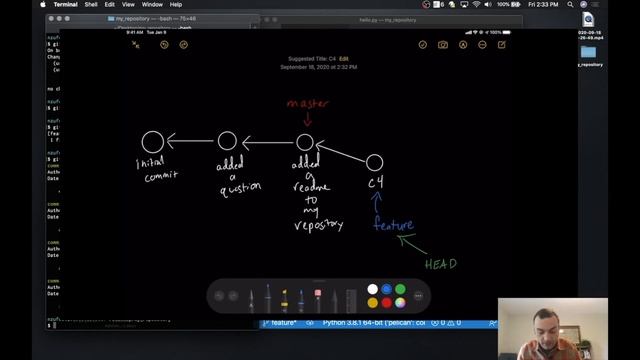Select the marker drawing tool
This screenshot has width=640, height=360.
(x=268, y=298)
